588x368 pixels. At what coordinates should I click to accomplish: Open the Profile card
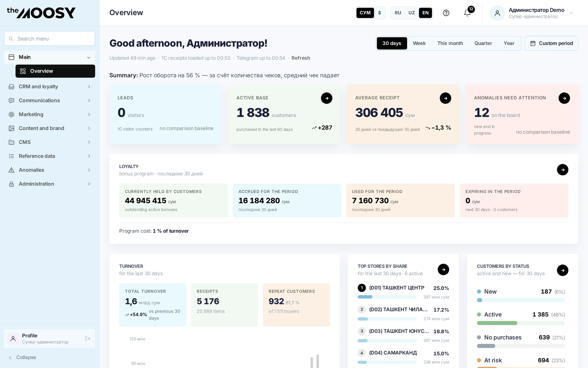[49, 339]
